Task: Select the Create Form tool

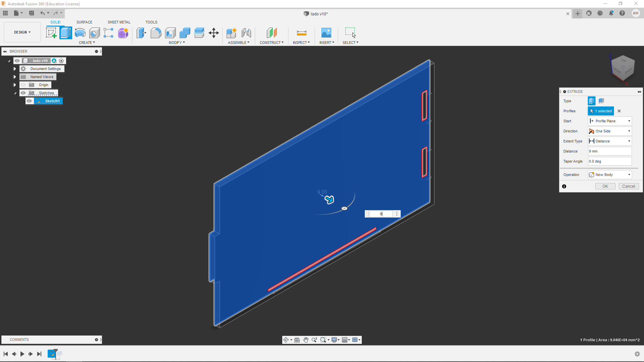Action: (x=123, y=33)
